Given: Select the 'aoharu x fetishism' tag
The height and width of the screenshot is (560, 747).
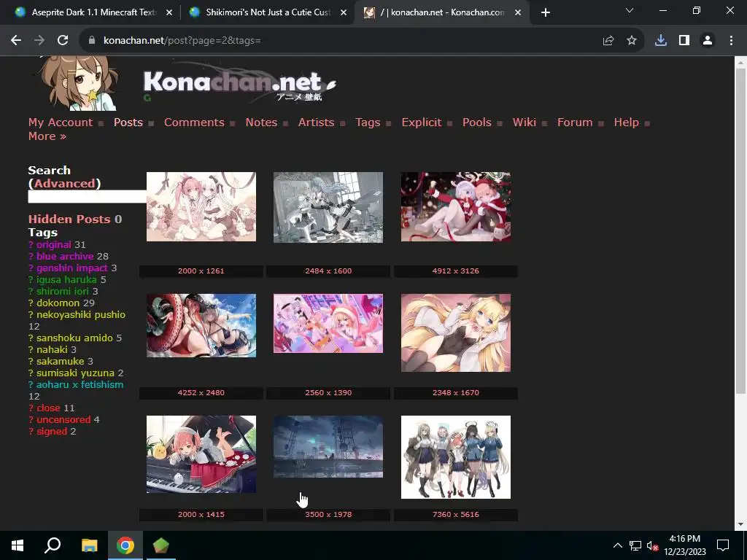Looking at the screenshot, I should (80, 385).
